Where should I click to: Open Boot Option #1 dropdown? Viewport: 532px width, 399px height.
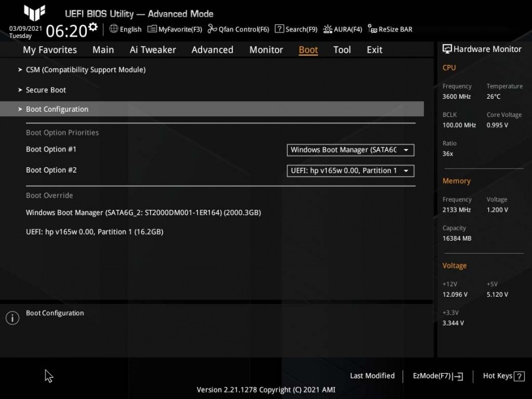[x=351, y=150]
